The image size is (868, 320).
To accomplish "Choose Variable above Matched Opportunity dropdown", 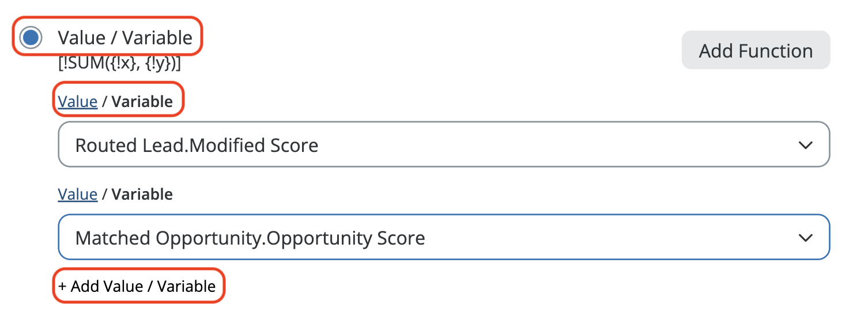I will pyautogui.click(x=142, y=195).
